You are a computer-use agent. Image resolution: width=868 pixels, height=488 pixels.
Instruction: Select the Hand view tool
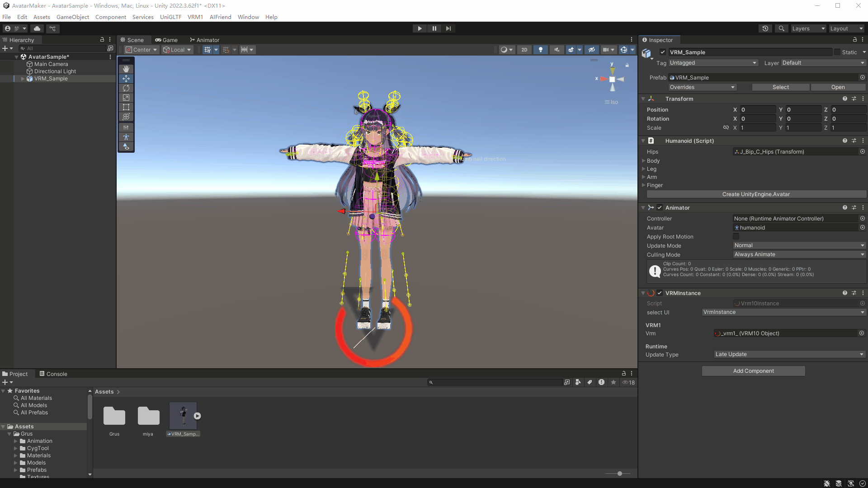pos(126,69)
